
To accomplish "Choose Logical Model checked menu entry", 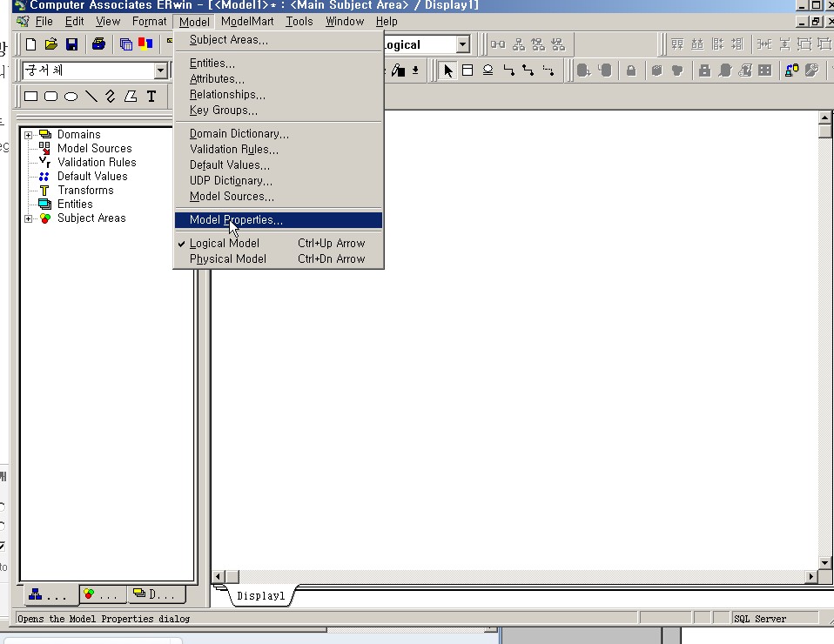I will pos(279,243).
